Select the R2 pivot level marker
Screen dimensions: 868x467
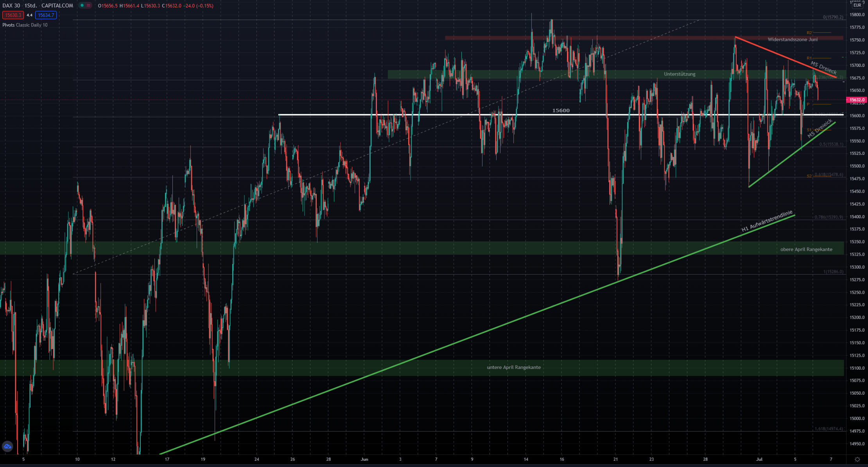809,33
